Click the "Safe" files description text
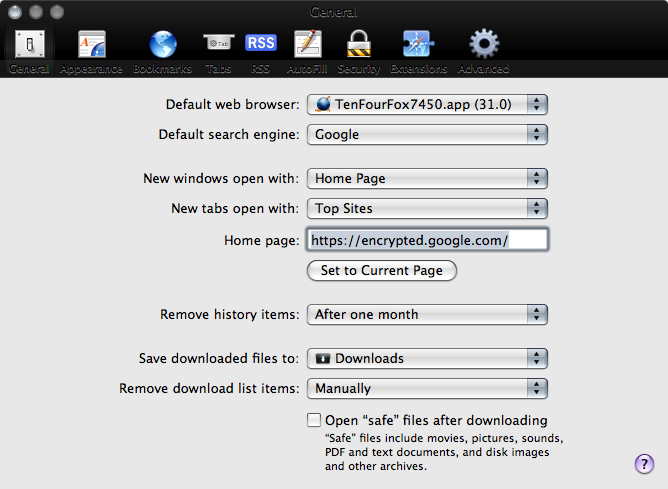Screen dimensions: 668x489 coord(444,452)
